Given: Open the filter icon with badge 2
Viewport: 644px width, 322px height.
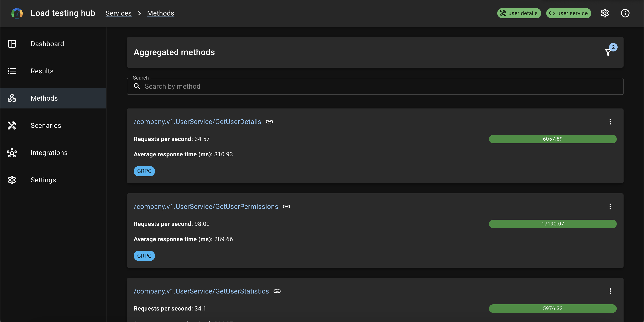Looking at the screenshot, I should click(x=608, y=52).
